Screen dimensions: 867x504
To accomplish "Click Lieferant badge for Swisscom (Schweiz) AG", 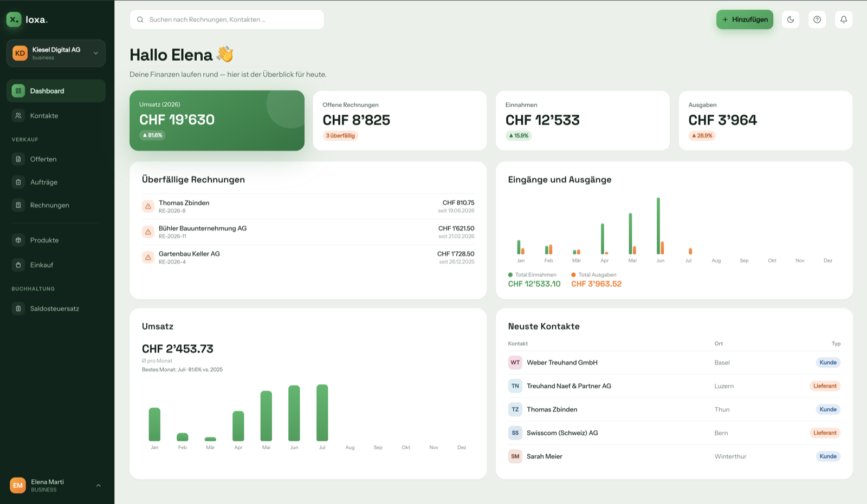I will (825, 433).
